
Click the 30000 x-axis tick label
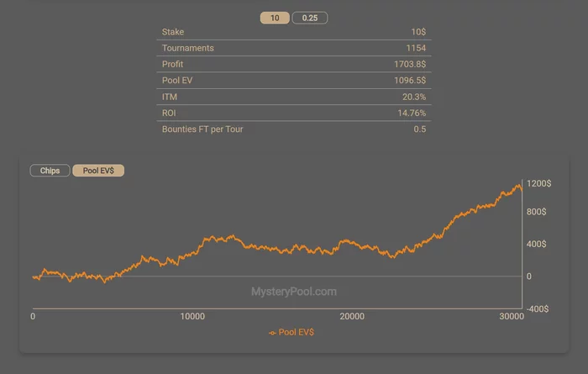[x=512, y=316]
